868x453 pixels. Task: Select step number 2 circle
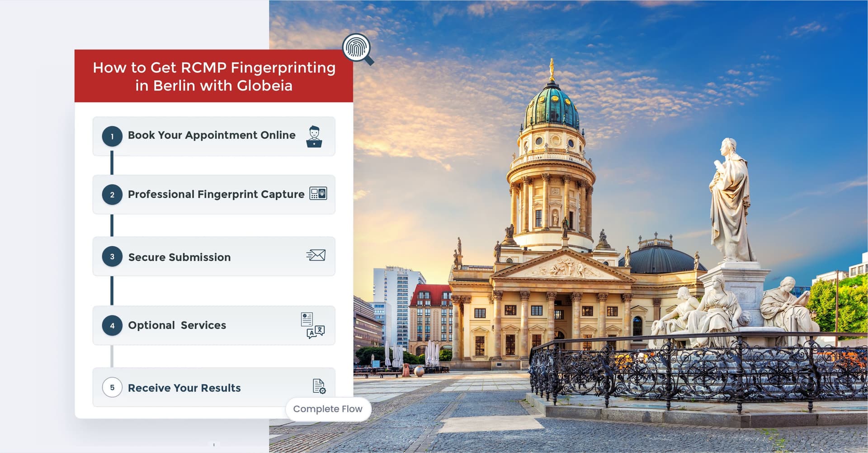click(112, 195)
